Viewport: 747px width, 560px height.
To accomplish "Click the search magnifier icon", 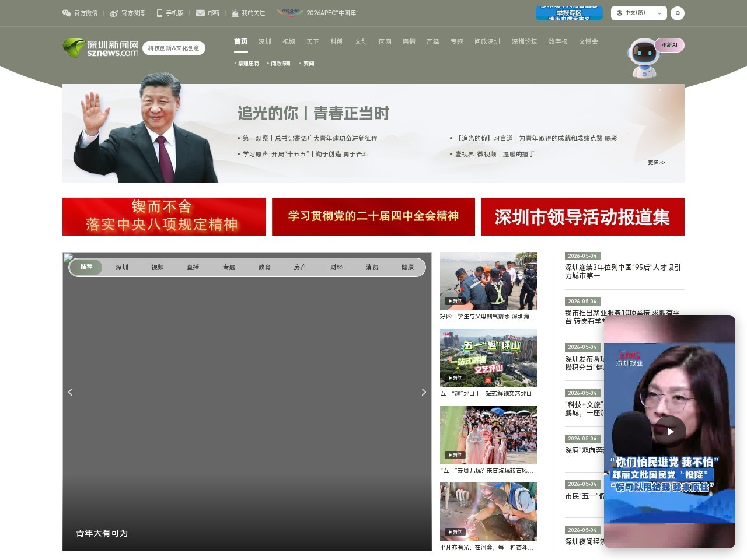I will 678,13.
